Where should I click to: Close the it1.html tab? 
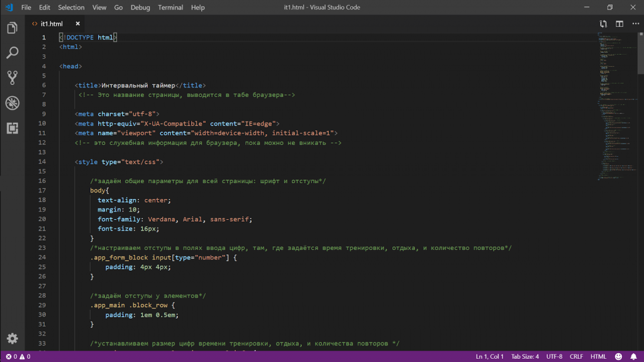(x=77, y=24)
